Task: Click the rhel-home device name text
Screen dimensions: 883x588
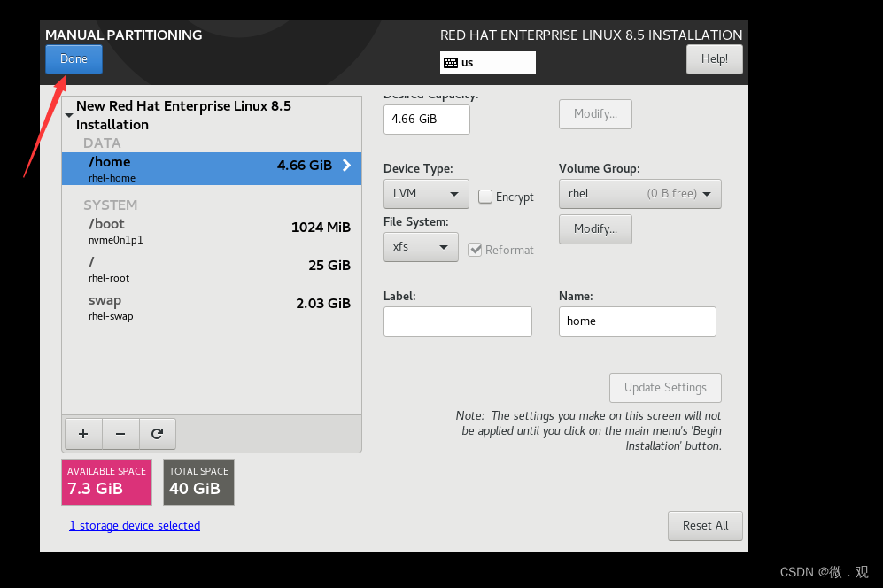Action: 112,178
